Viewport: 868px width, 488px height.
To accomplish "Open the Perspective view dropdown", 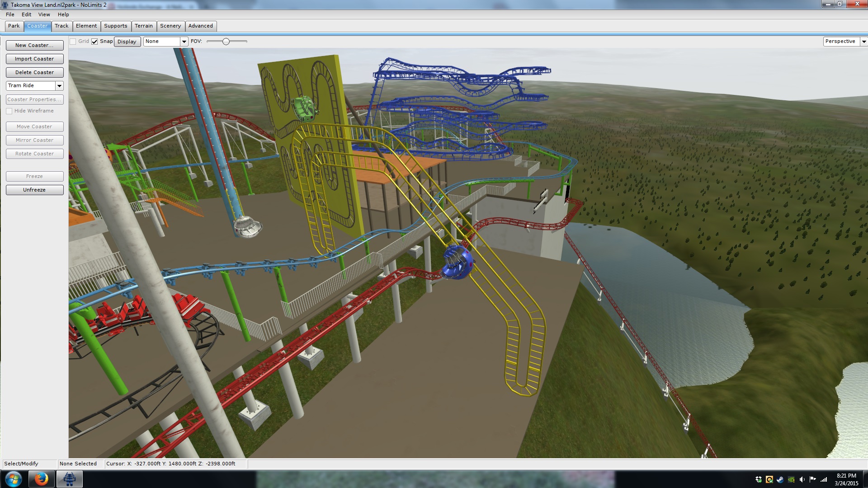I will point(863,42).
